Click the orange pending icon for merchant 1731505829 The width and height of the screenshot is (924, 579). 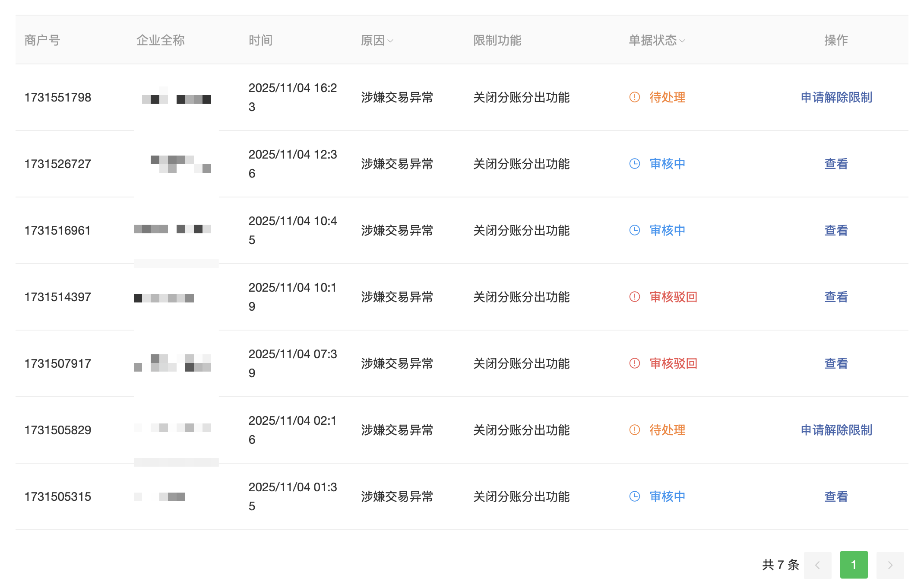pyautogui.click(x=634, y=430)
